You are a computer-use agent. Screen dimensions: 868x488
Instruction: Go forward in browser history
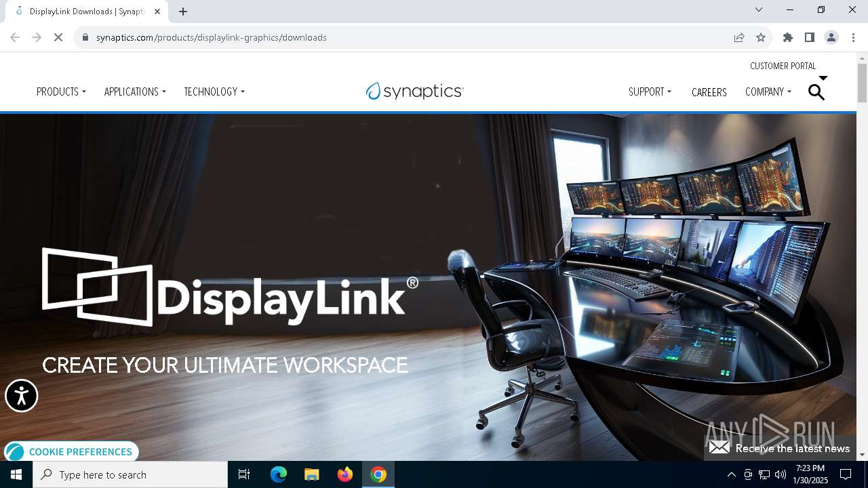coord(37,37)
